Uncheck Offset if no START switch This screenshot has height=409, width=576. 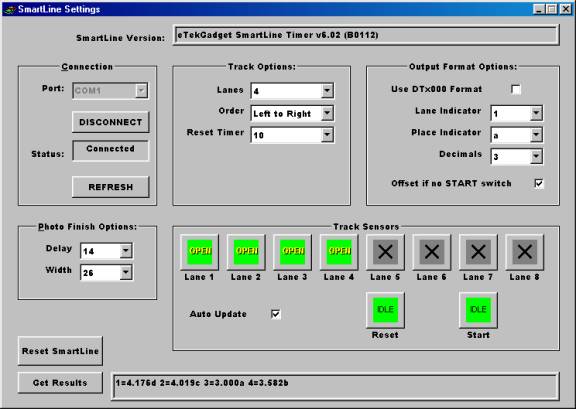tap(539, 183)
